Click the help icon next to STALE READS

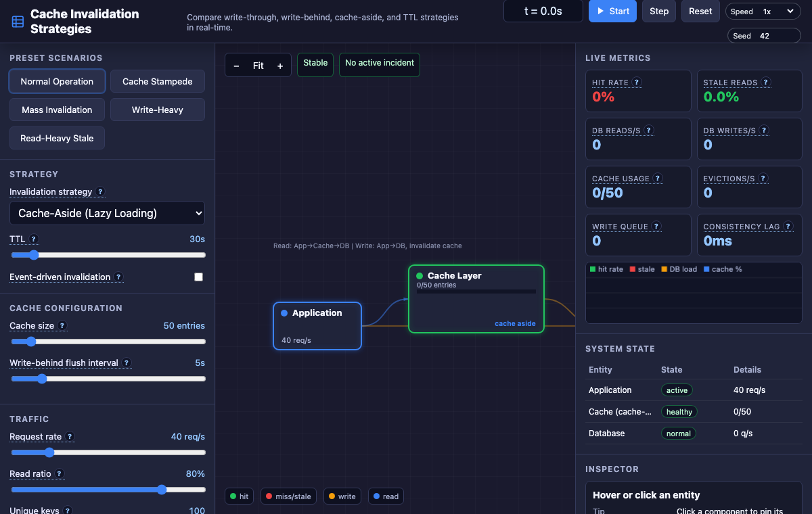[x=766, y=83]
